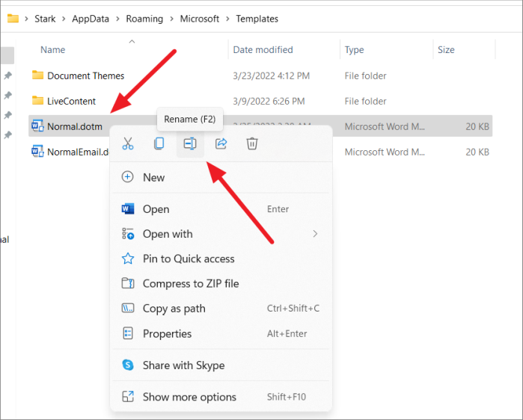This screenshot has height=420, width=523.
Task: Sort by the Size column header
Action: point(446,49)
